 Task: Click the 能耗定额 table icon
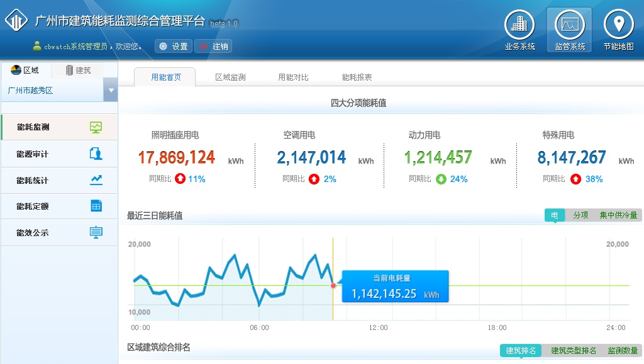point(96,206)
